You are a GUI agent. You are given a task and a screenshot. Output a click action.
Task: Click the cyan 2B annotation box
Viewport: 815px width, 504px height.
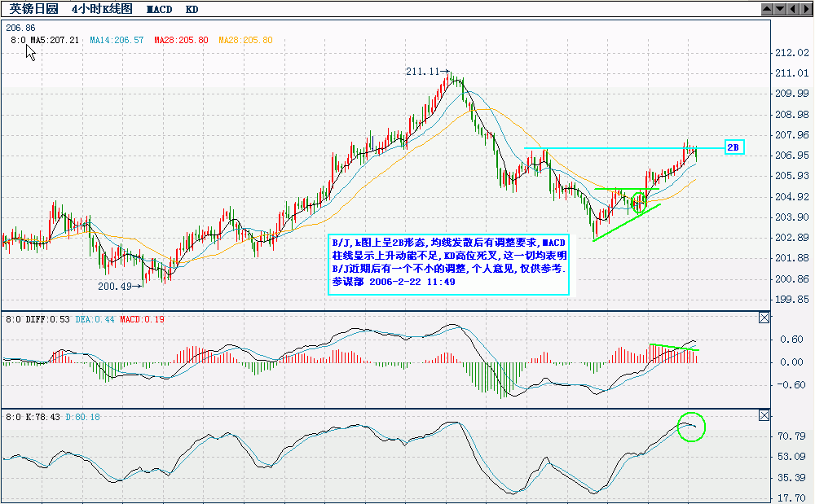[733, 147]
